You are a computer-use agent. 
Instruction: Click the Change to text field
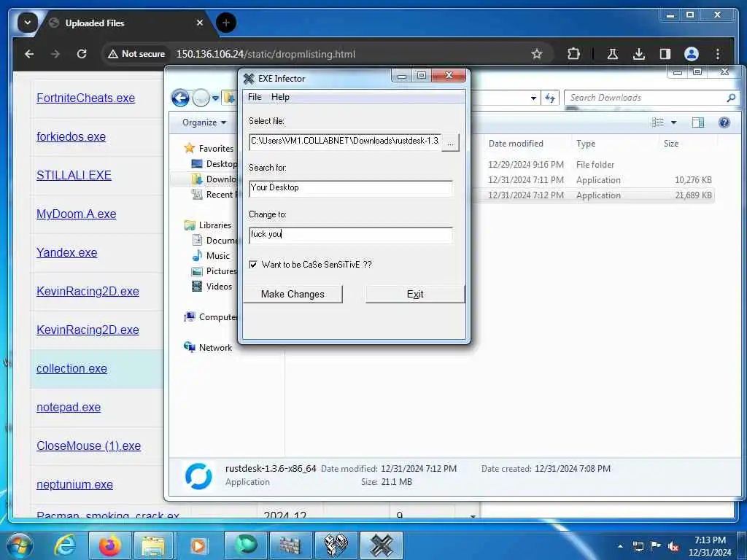(x=351, y=234)
